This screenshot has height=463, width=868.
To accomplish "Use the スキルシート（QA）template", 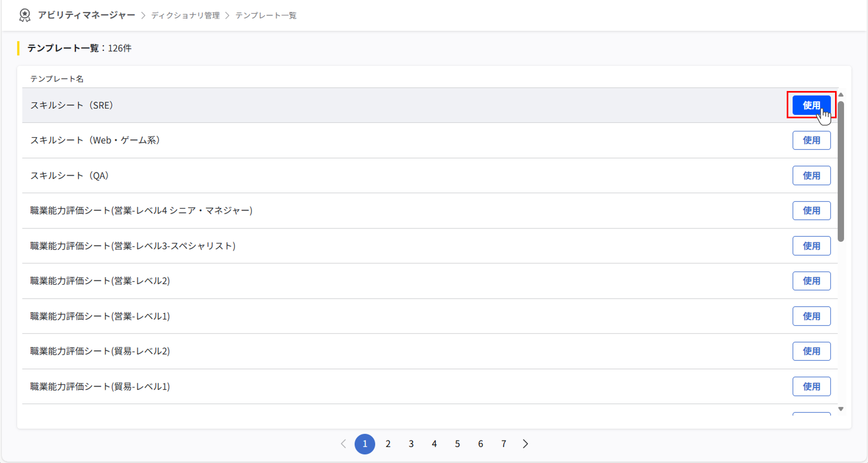I will coord(811,175).
